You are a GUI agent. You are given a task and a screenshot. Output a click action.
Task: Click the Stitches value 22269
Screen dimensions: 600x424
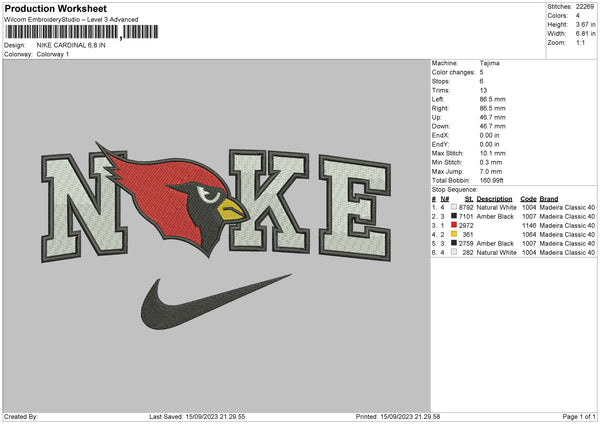[x=585, y=7]
